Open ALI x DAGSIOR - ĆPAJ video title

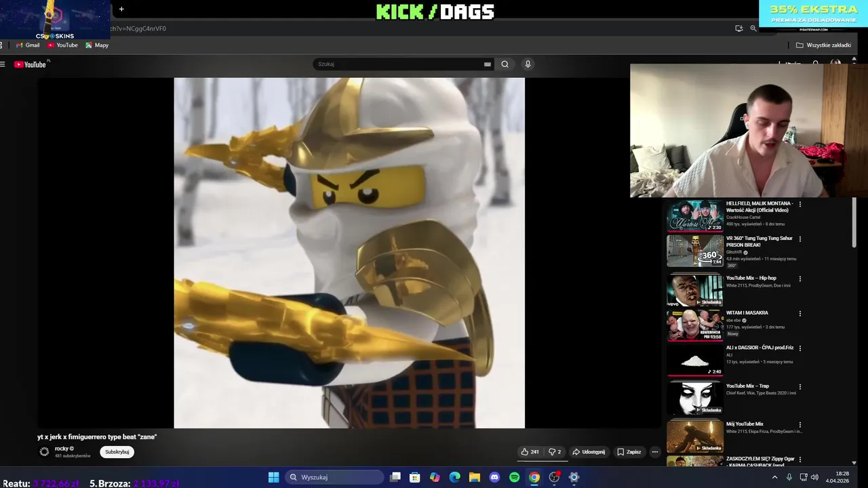[x=759, y=348]
